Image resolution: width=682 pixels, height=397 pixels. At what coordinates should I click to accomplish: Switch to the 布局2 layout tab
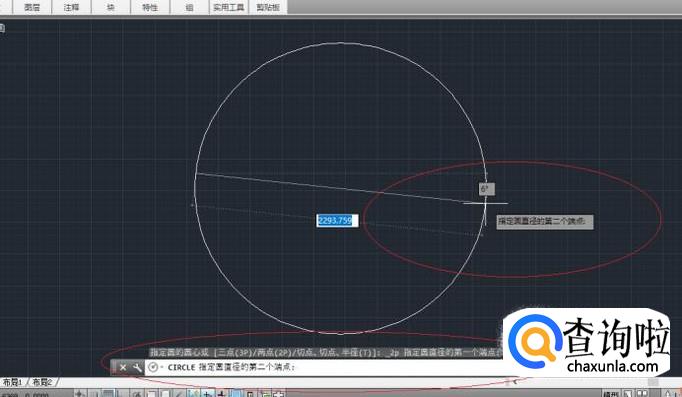click(x=42, y=382)
